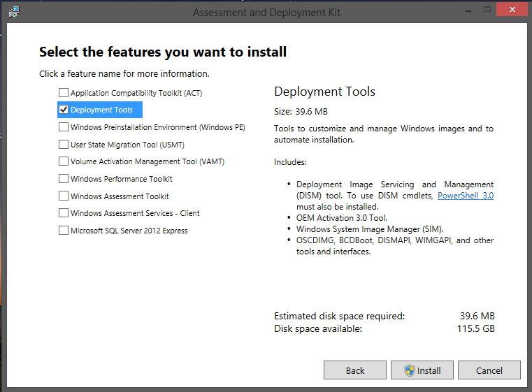532x392 pixels.
Task: Cancel the installation wizard
Action: 489,370
